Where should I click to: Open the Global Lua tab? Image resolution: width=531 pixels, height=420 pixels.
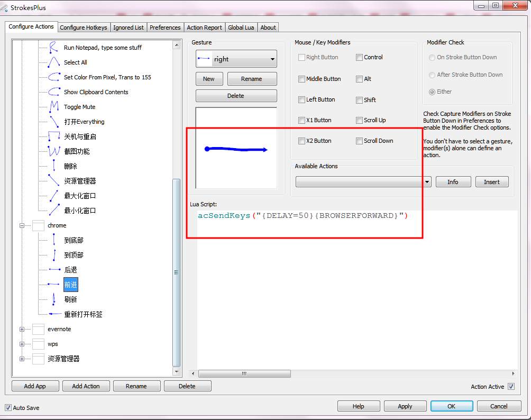241,28
